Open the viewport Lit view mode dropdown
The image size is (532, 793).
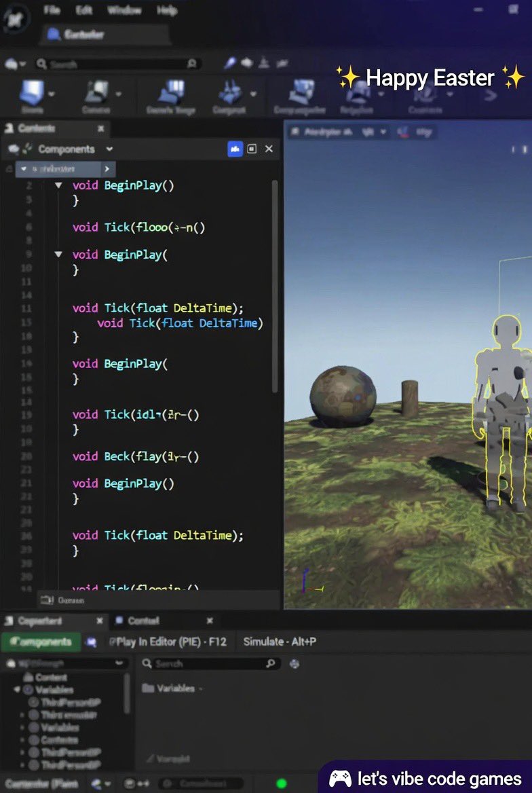374,132
